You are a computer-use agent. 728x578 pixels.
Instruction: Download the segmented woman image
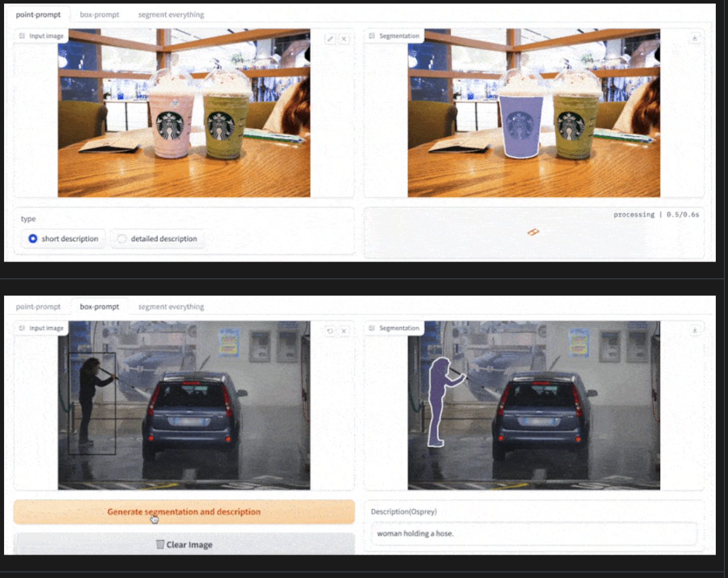694,330
